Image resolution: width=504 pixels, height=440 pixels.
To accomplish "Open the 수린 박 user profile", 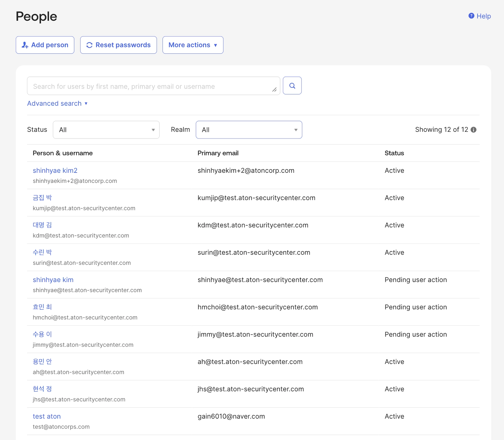I will pyautogui.click(x=42, y=252).
